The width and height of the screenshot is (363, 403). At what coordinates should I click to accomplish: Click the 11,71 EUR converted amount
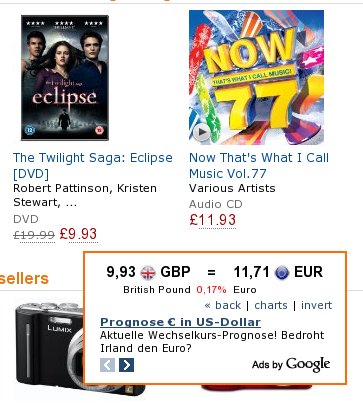tap(251, 272)
